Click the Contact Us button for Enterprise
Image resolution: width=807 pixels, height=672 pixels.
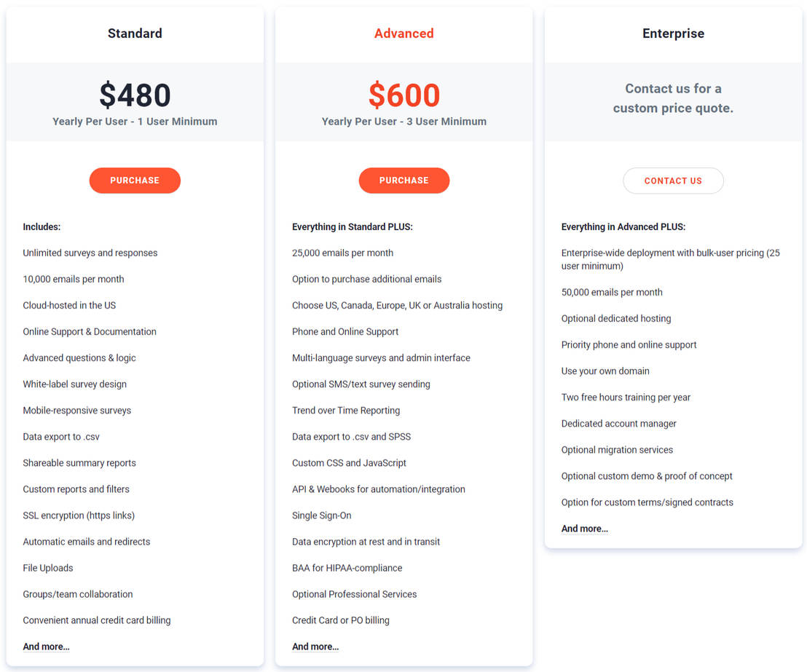point(673,181)
